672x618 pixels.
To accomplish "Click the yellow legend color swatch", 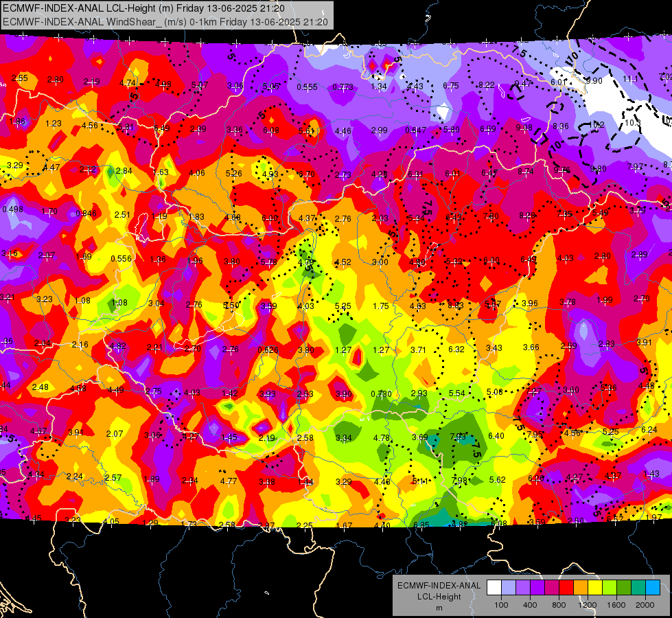I will (x=595, y=588).
